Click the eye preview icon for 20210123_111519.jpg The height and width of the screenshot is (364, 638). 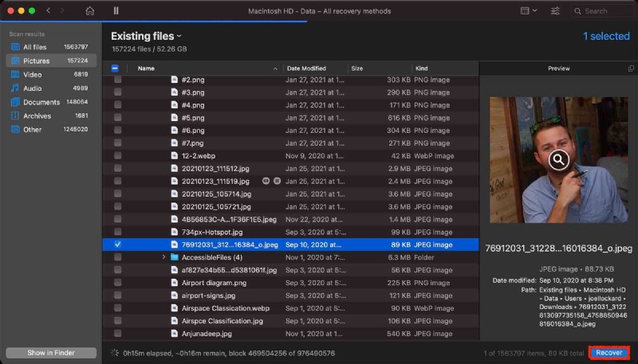pyautogui.click(x=266, y=181)
